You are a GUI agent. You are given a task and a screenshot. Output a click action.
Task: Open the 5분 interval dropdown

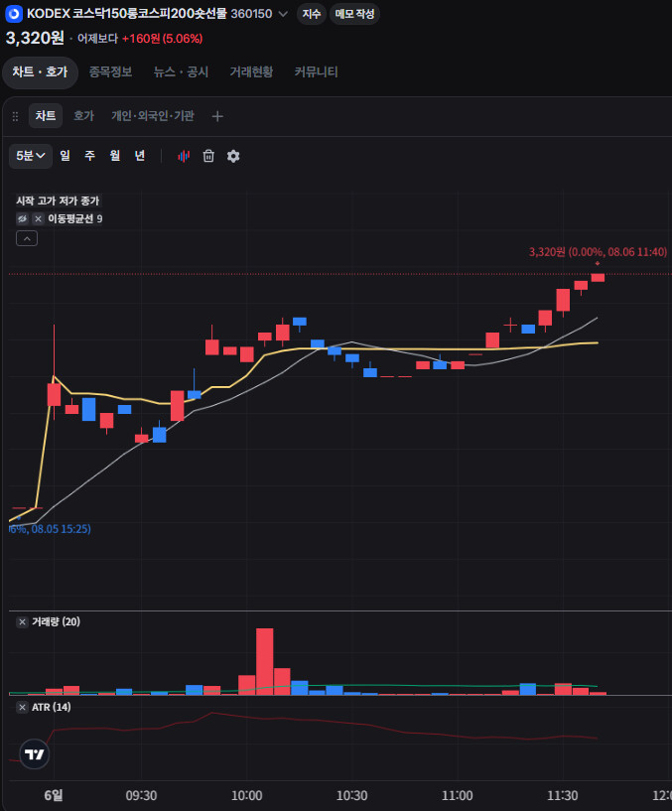tap(31, 156)
